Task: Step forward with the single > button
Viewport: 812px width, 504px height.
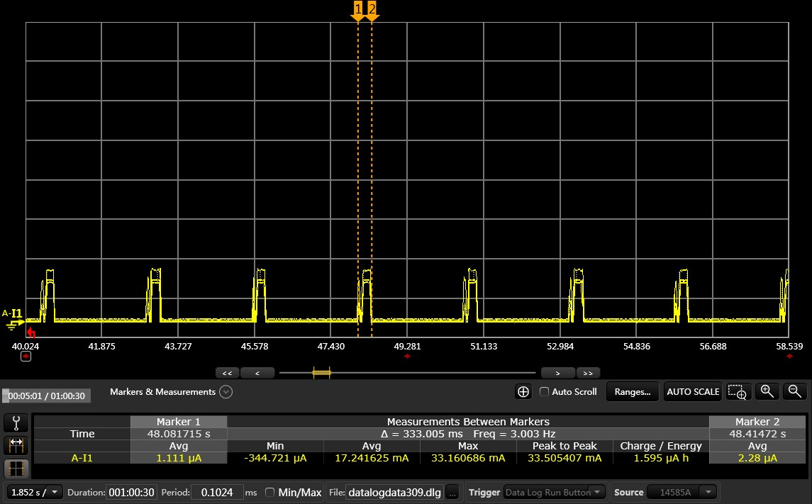Action: [x=557, y=373]
